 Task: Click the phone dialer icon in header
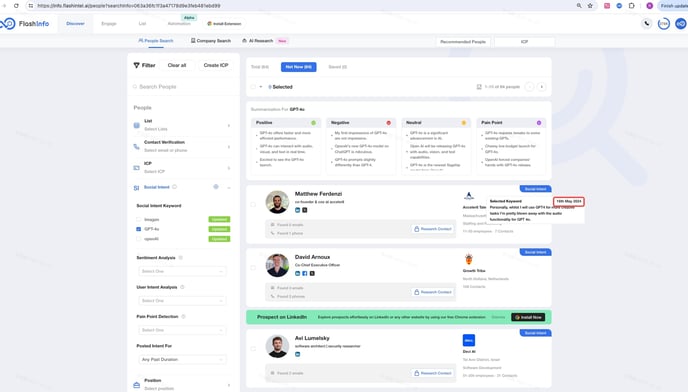click(647, 24)
